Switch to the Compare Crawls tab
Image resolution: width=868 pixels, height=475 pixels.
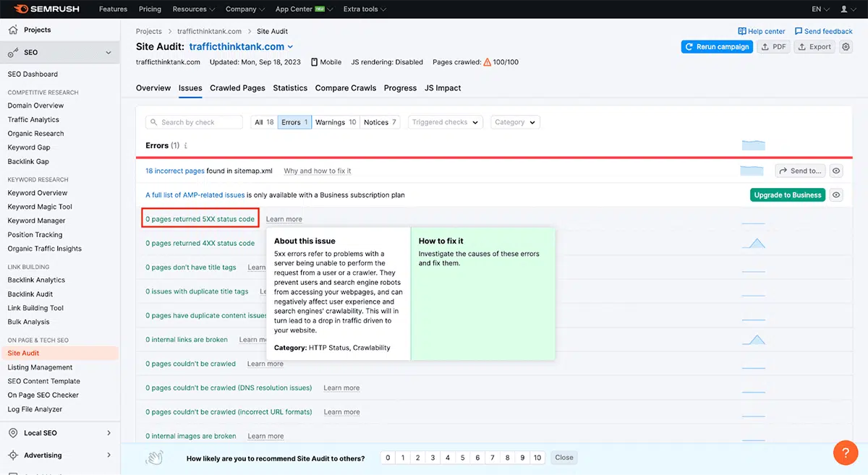click(x=346, y=88)
